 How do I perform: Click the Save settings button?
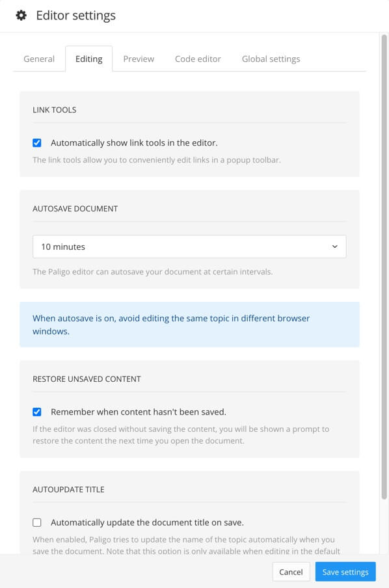[x=345, y=572]
